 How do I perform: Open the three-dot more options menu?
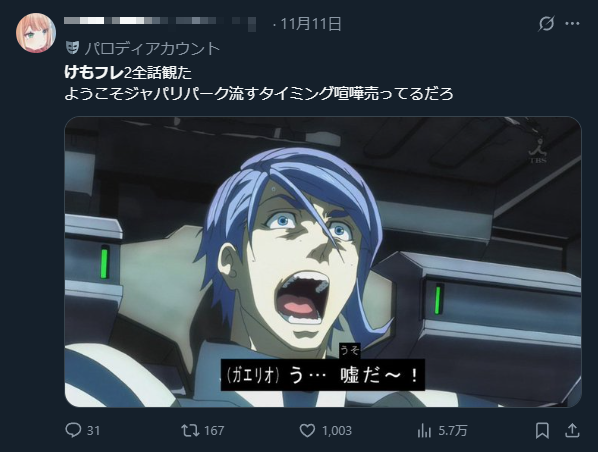[x=572, y=24]
